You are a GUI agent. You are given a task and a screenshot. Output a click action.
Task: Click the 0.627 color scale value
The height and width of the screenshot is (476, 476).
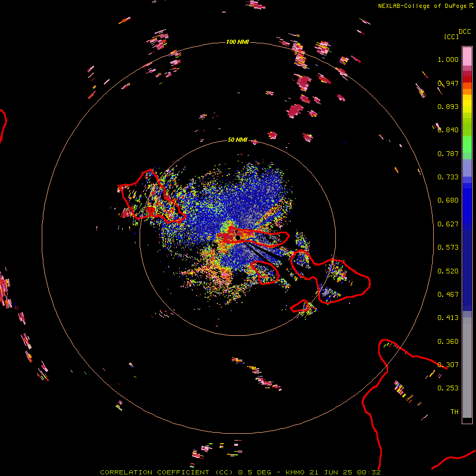(x=448, y=224)
